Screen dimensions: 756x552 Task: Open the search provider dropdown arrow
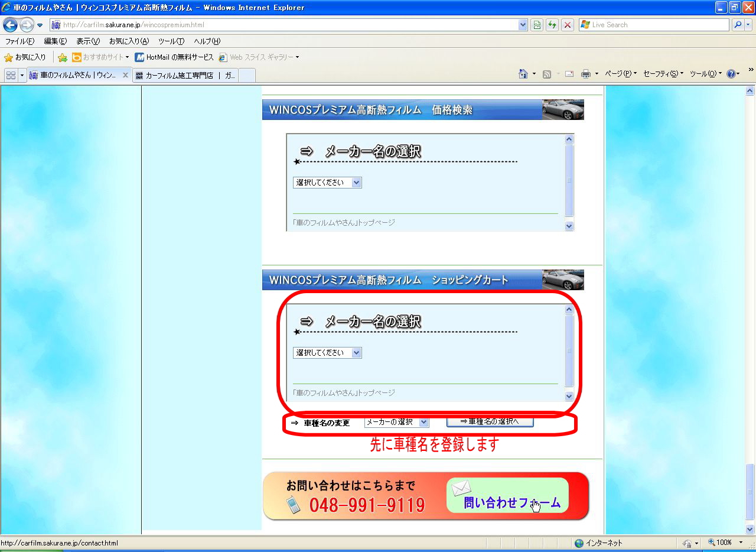(749, 25)
